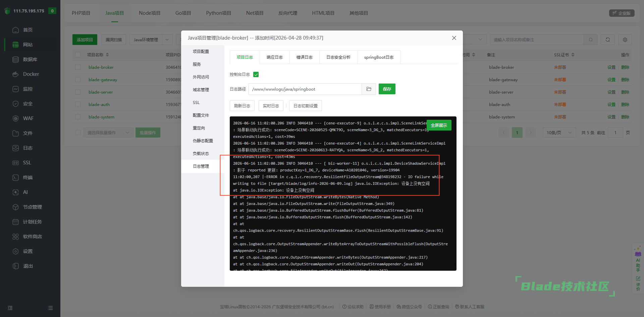The height and width of the screenshot is (317, 644).
Task: Open the 日志 logs sidebar icon
Action: [x=15, y=148]
